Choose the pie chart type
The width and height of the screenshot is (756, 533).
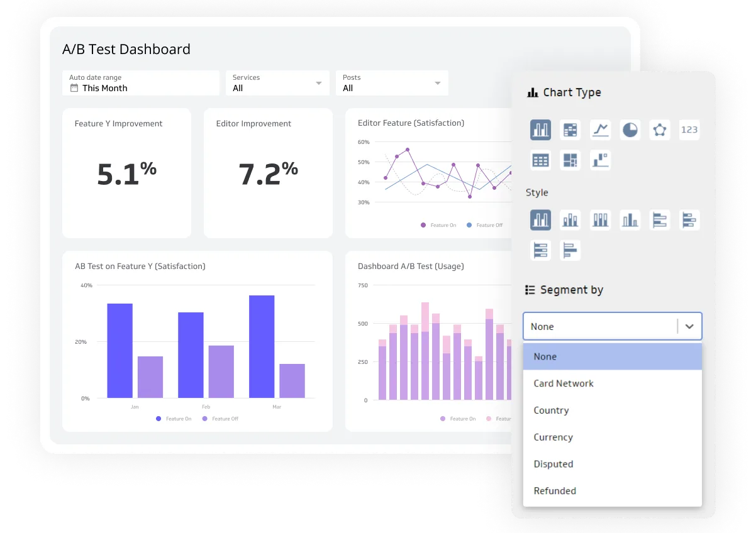pos(630,129)
